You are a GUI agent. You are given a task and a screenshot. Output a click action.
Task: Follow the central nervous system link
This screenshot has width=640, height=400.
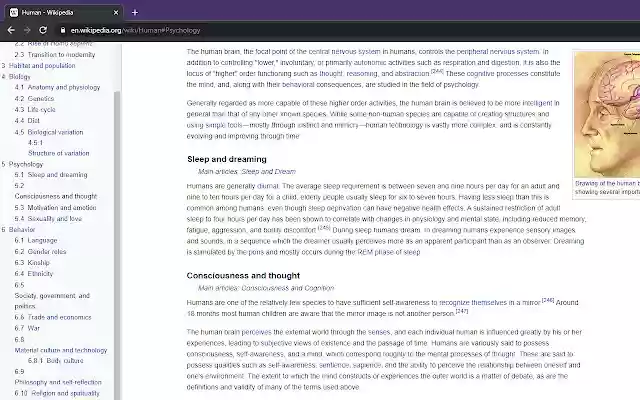(x=344, y=52)
